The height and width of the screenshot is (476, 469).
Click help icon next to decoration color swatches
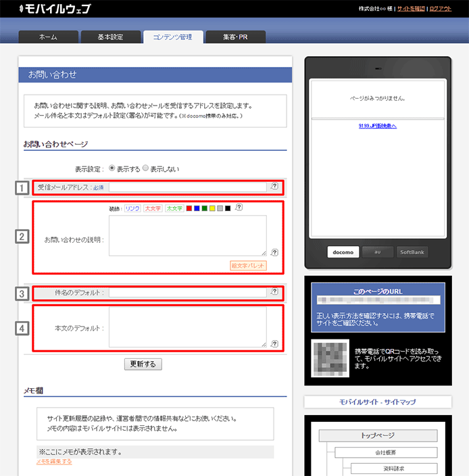click(239, 208)
